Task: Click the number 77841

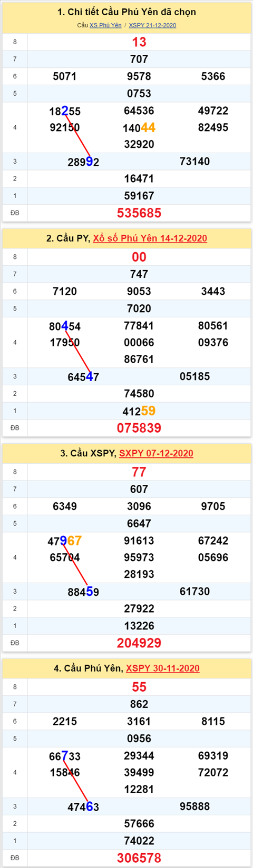Action: coord(139,325)
